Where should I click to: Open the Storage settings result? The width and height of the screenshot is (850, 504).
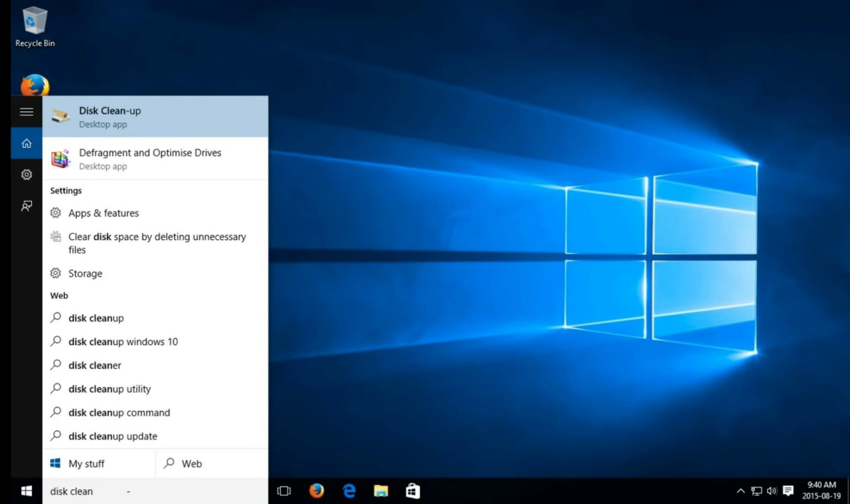85,274
